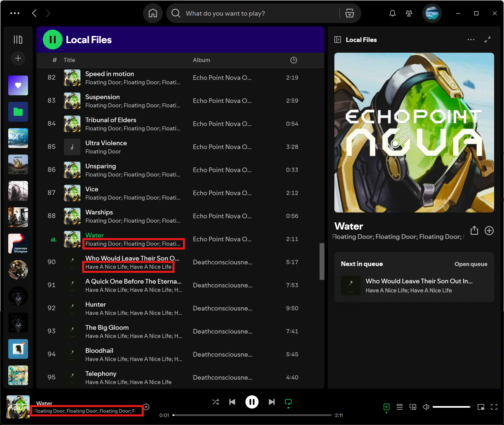Open the notifications bell

(393, 13)
